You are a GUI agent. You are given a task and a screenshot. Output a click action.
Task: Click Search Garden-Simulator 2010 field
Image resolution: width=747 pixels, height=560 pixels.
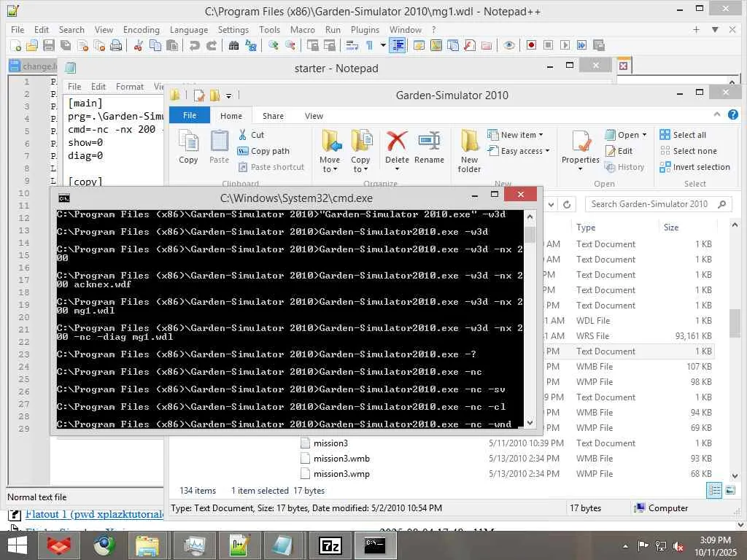[x=659, y=204]
